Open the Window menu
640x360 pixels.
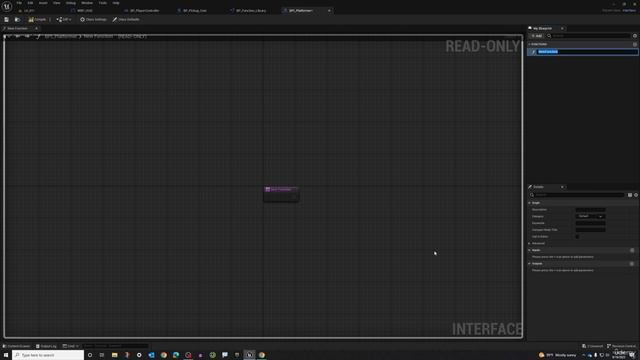(x=87, y=3)
